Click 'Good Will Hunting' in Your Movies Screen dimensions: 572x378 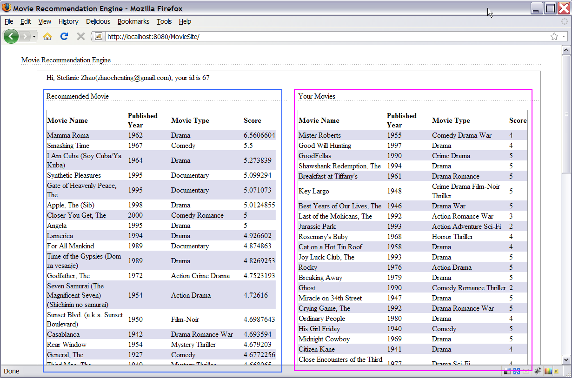(325, 146)
